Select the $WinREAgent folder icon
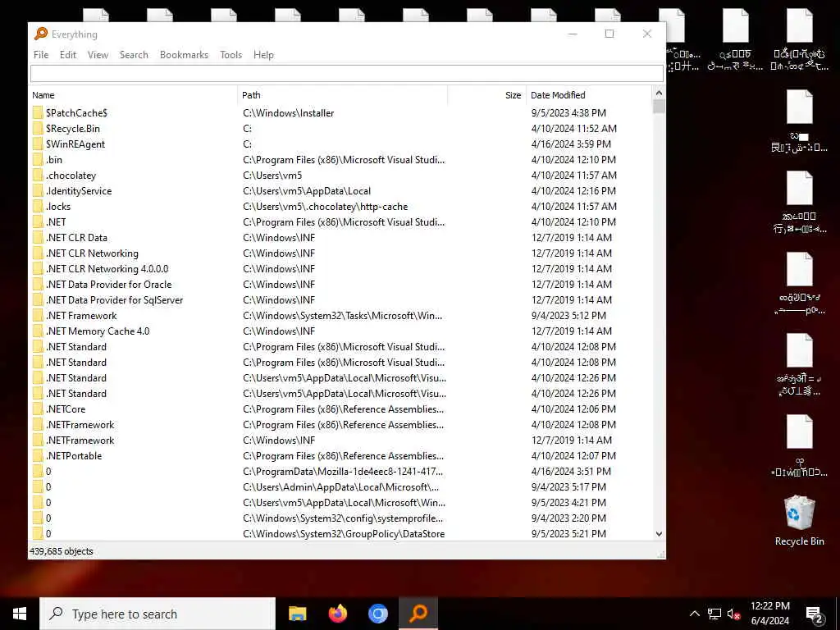This screenshot has width=840, height=630. coord(38,144)
